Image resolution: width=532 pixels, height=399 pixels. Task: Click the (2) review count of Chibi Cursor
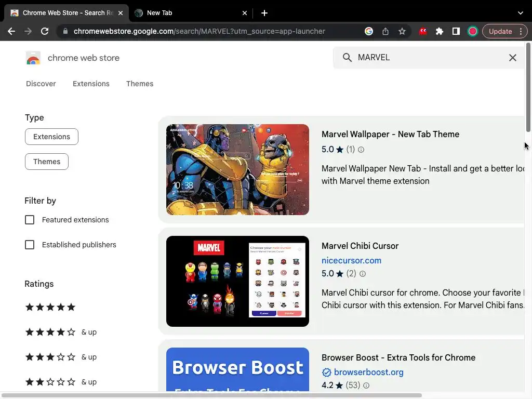351,273
